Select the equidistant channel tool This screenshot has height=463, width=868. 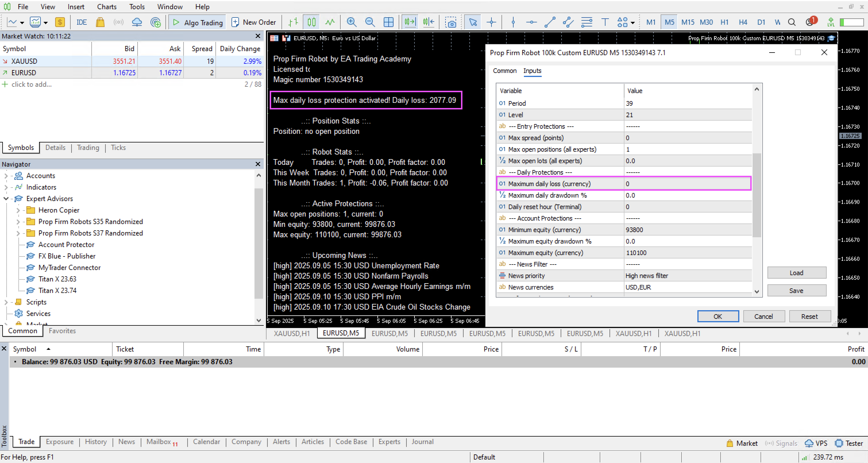tap(568, 22)
